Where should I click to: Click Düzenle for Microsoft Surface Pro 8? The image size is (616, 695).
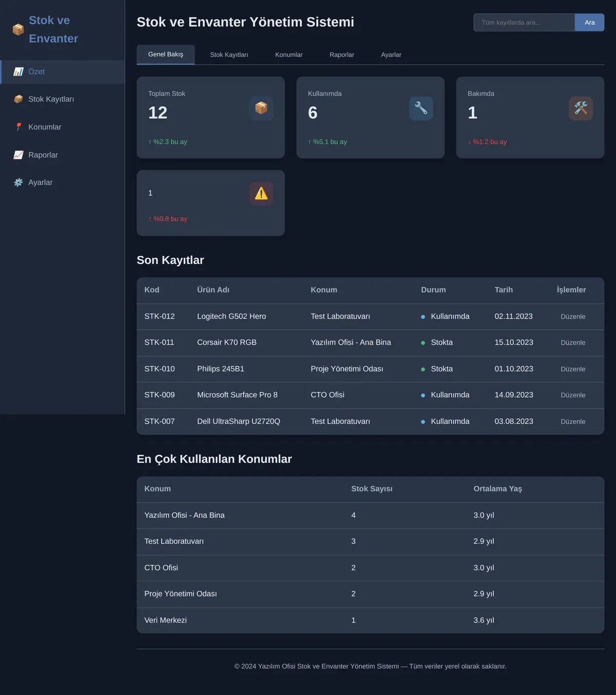pos(573,395)
